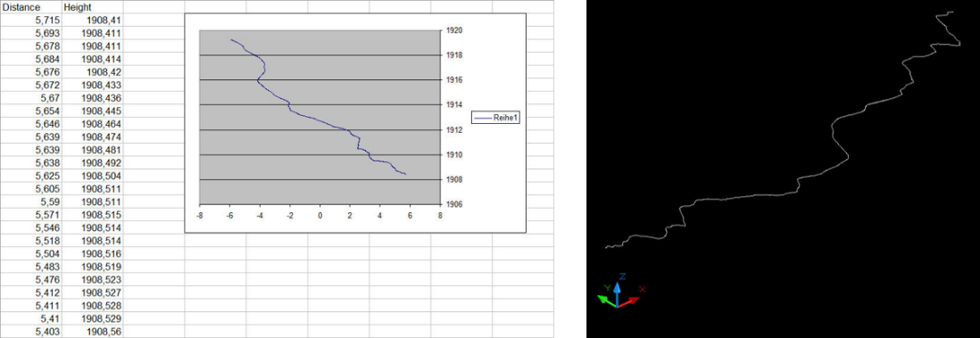Select the cell containing 1908,519
Viewport: 980px width, 338px height.
coord(93,266)
